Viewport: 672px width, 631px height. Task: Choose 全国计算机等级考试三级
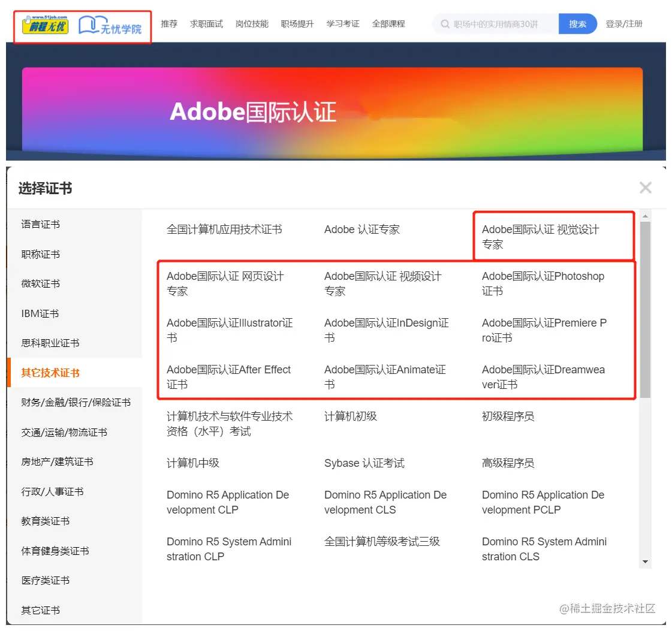coord(382,542)
